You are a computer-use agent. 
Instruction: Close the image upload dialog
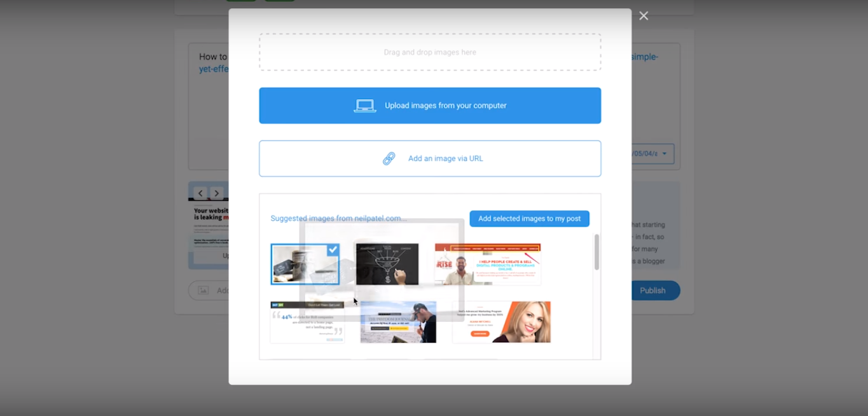coord(643,15)
